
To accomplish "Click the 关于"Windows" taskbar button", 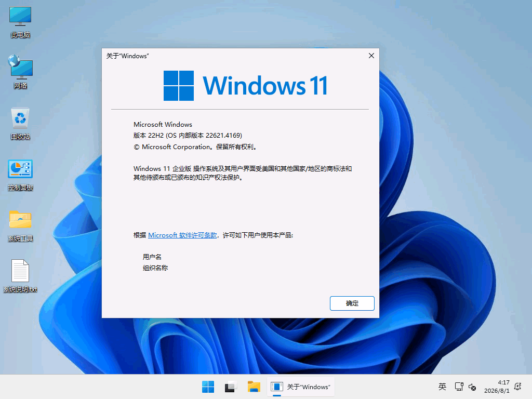I will [x=301, y=387].
